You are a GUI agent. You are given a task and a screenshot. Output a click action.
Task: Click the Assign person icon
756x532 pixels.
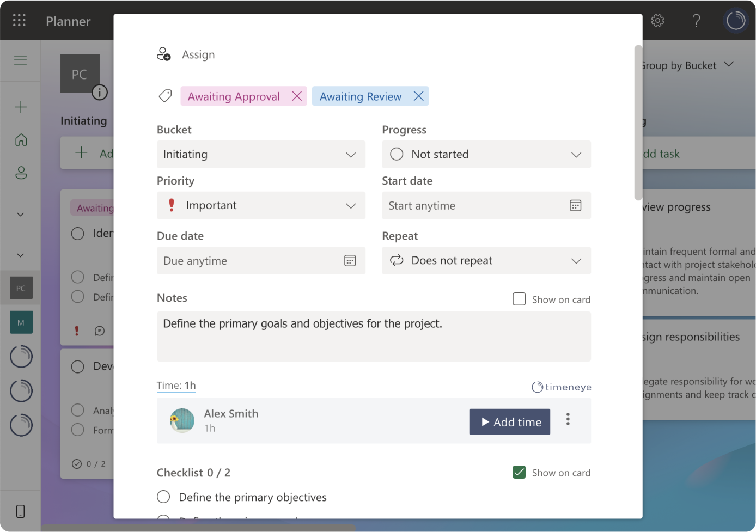coord(163,54)
